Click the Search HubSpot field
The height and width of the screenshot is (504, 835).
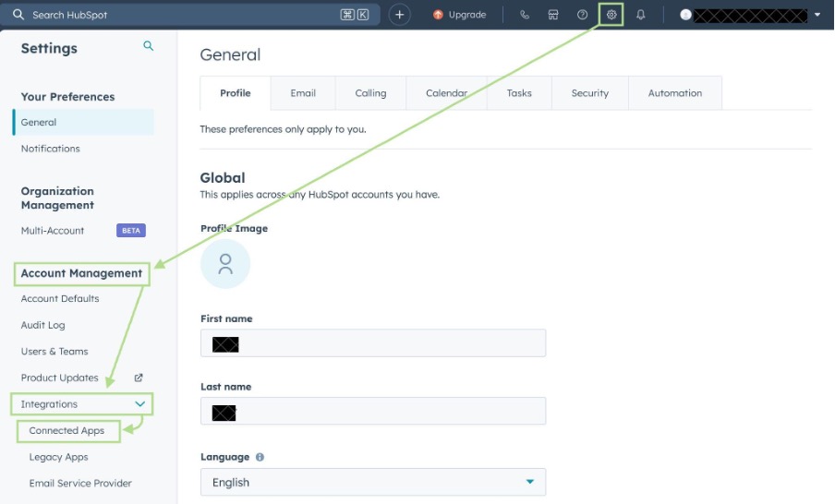click(x=185, y=15)
